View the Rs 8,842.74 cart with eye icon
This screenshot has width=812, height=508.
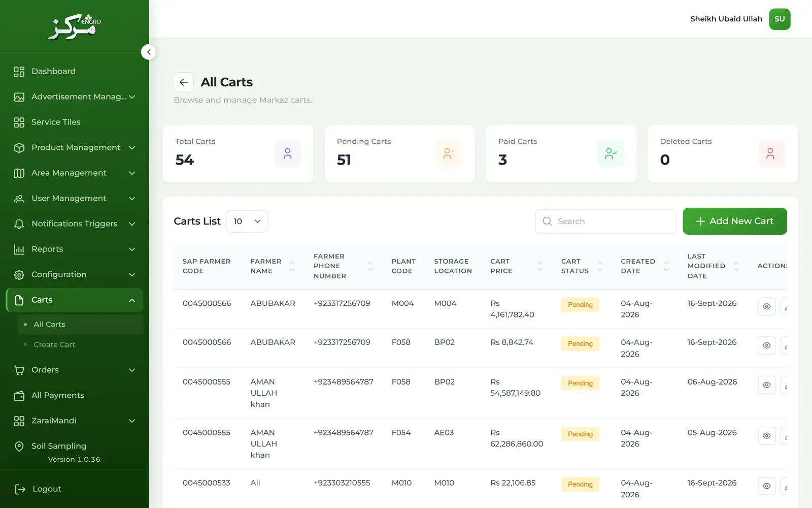pos(766,345)
